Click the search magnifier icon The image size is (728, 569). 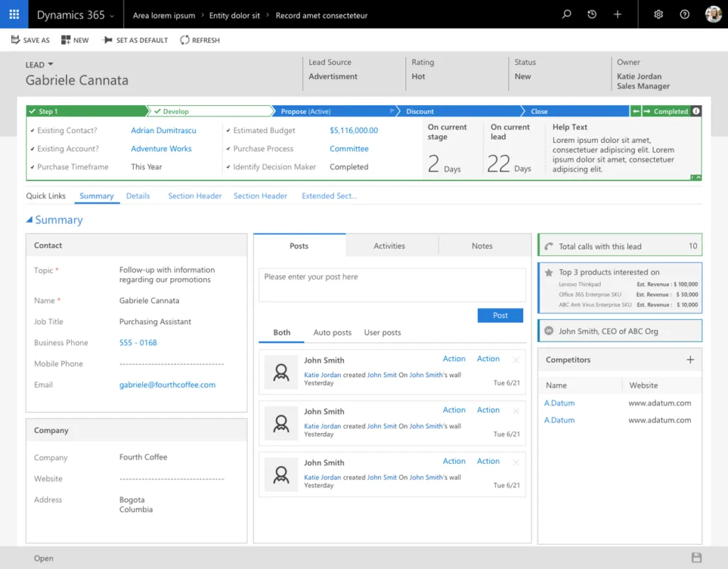pyautogui.click(x=567, y=14)
